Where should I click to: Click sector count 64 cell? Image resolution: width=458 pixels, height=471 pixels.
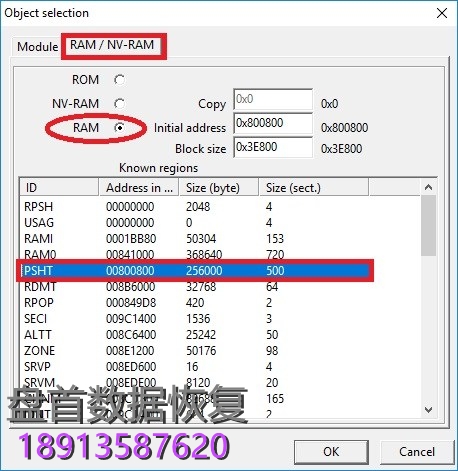[272, 287]
